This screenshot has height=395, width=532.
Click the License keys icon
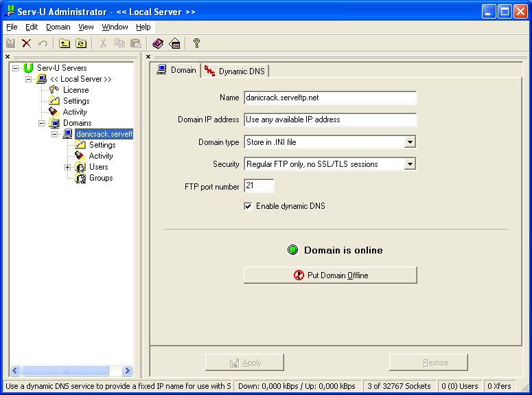pos(54,90)
